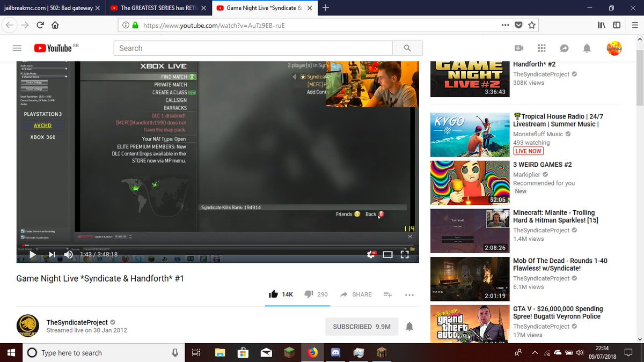Open File Explorer from taskbar
Image resolution: width=644 pixels, height=362 pixels.
click(x=219, y=353)
